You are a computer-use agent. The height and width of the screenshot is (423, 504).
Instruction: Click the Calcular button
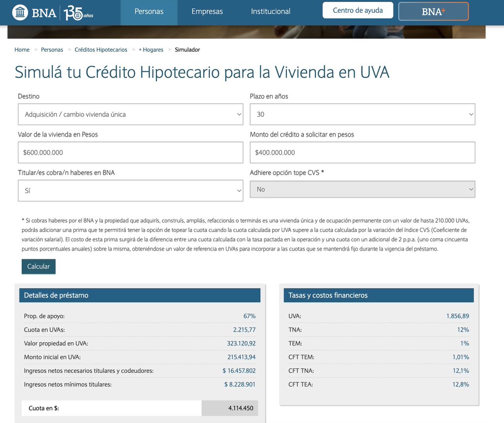(x=38, y=267)
